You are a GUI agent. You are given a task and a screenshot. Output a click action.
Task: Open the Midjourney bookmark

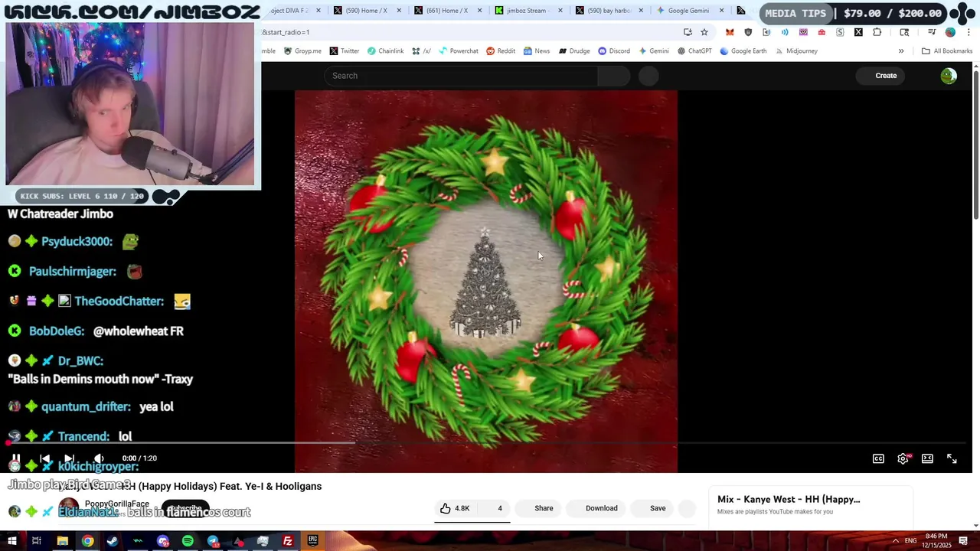click(x=796, y=51)
